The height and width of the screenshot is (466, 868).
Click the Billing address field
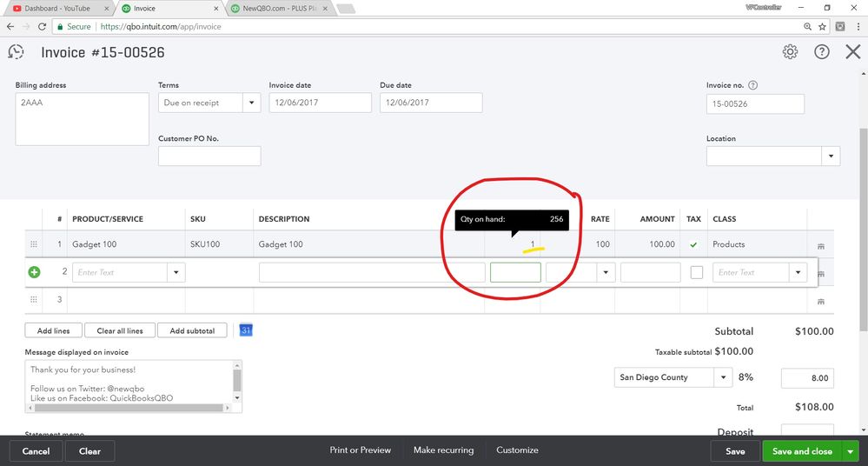82,119
